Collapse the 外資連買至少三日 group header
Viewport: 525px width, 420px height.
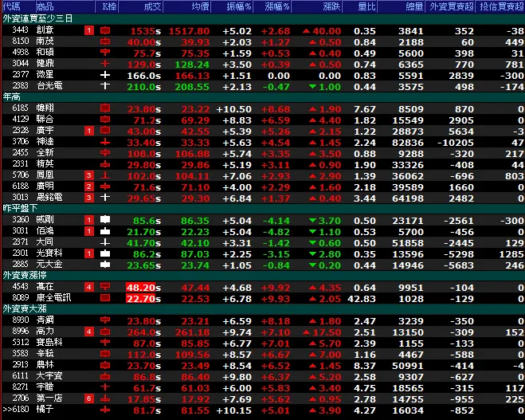pos(263,19)
